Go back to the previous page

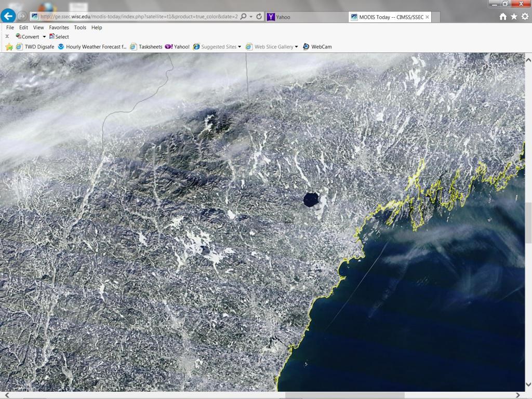click(x=8, y=16)
